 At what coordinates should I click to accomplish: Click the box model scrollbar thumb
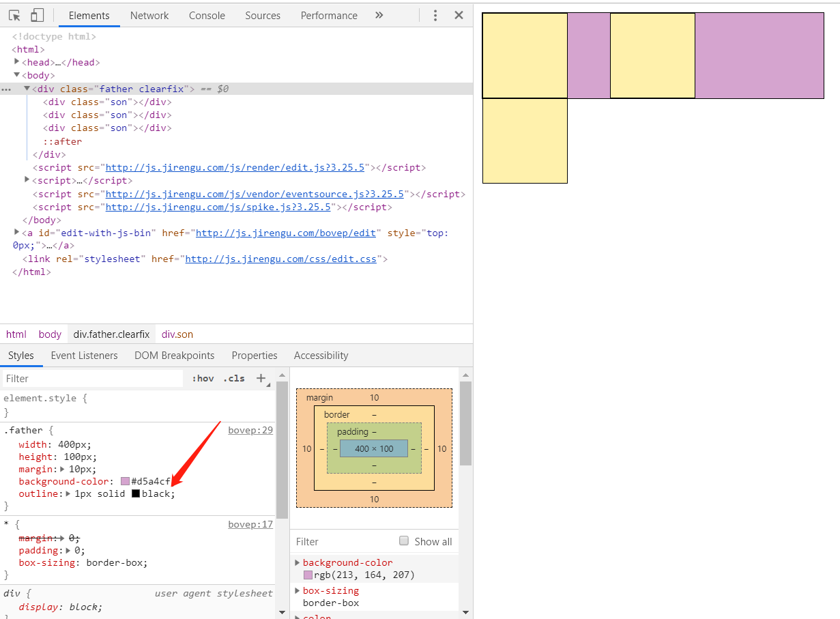pyautogui.click(x=465, y=423)
